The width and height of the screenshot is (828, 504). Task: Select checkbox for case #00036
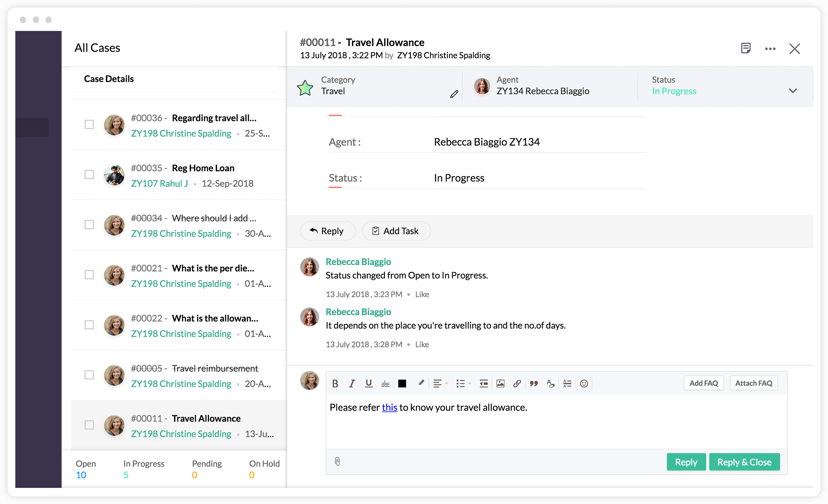coord(89,125)
